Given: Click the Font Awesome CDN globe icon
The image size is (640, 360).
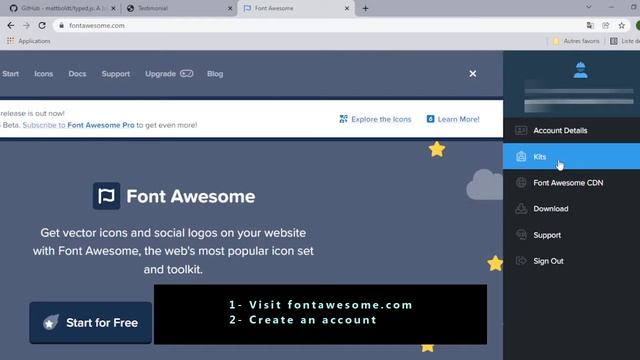Looking at the screenshot, I should coord(521,182).
